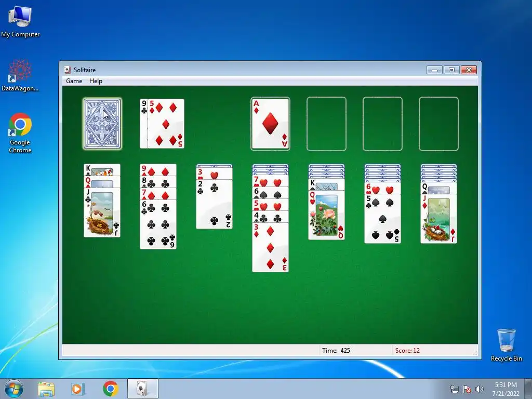Image resolution: width=532 pixels, height=399 pixels.
Task: Select the 7 of hearts card
Action: click(270, 181)
